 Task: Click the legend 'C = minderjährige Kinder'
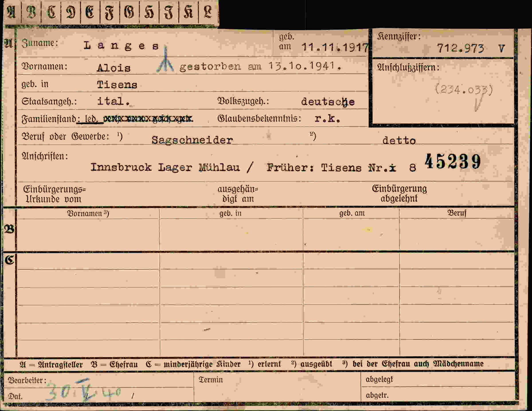pyautogui.click(x=193, y=364)
